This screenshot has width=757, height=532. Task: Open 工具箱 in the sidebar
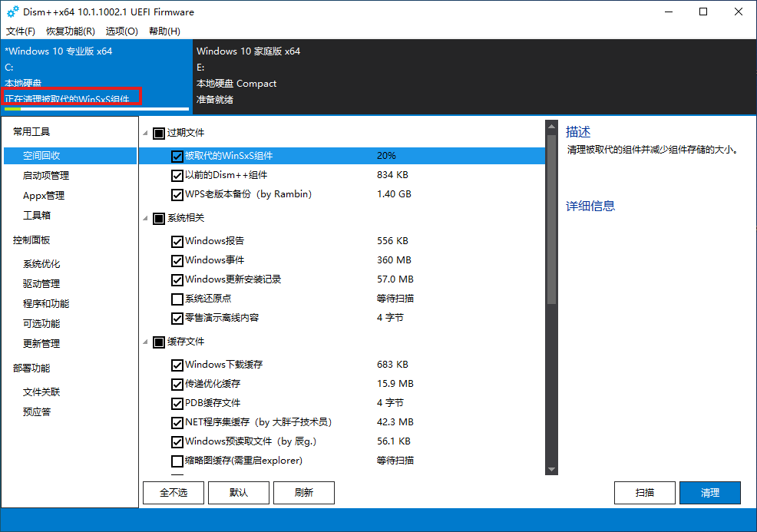pyautogui.click(x=37, y=215)
